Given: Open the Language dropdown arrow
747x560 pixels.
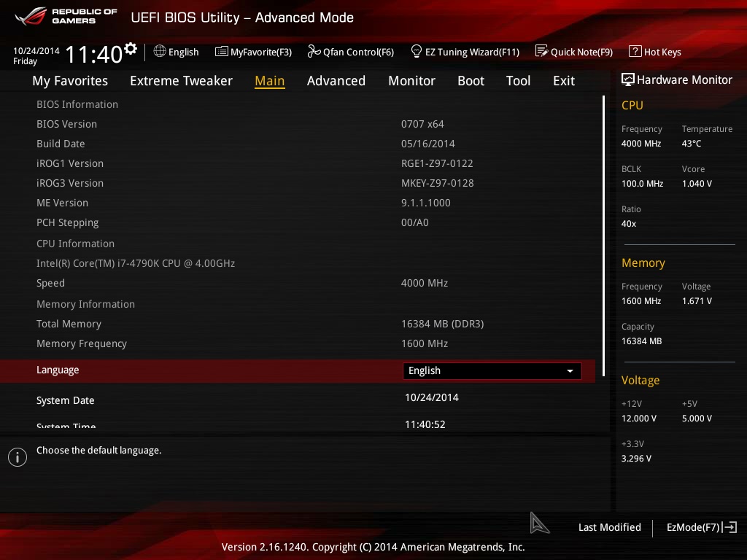Looking at the screenshot, I should point(570,371).
